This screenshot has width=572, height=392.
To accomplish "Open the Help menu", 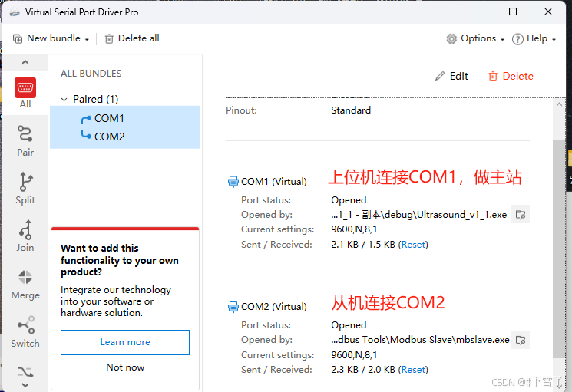I will [534, 38].
